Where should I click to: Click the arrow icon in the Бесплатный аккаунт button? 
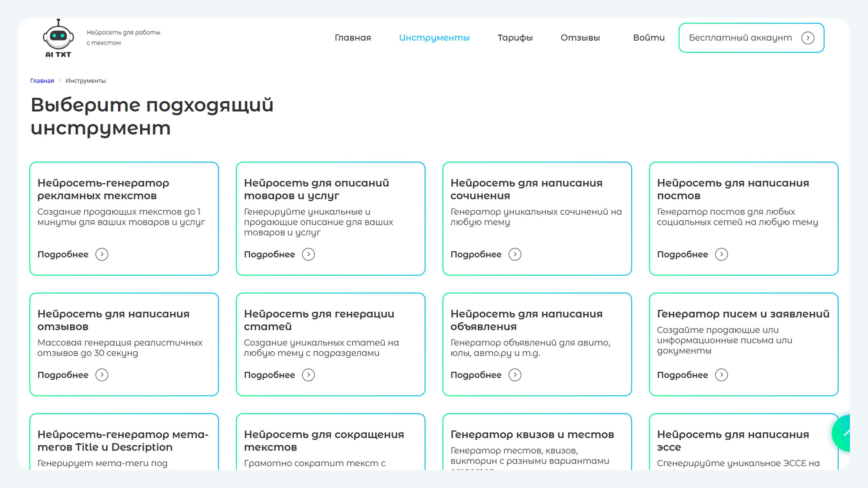tap(807, 38)
